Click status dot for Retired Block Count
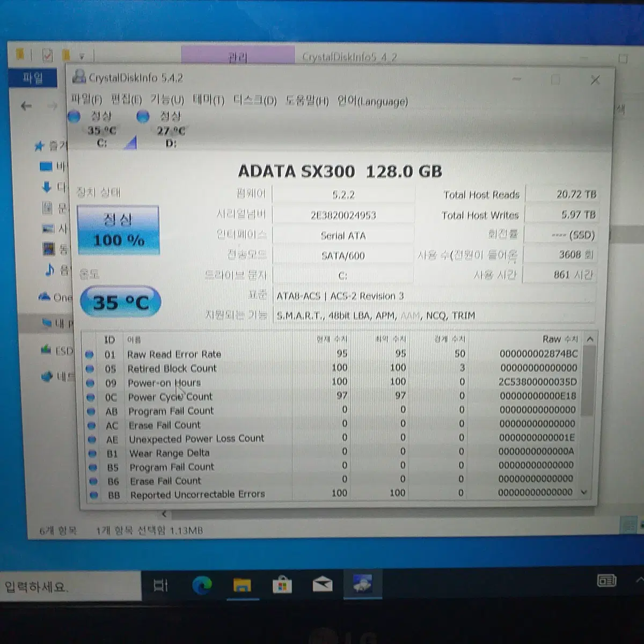 pyautogui.click(x=90, y=369)
